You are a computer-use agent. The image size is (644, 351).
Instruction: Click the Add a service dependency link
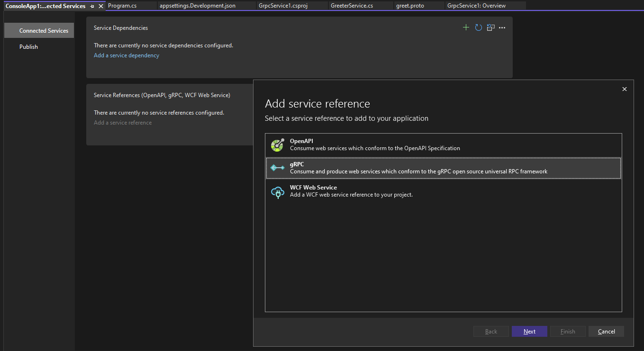pos(127,55)
